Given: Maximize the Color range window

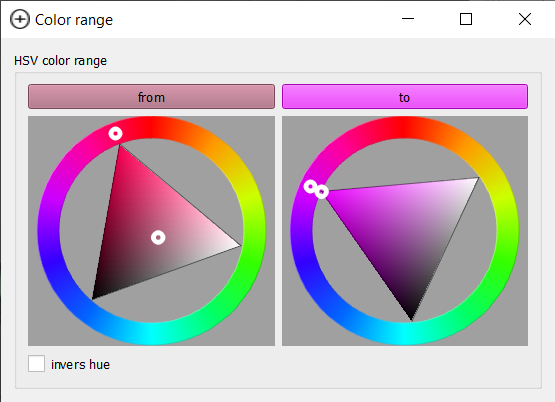Looking at the screenshot, I should click(x=466, y=19).
